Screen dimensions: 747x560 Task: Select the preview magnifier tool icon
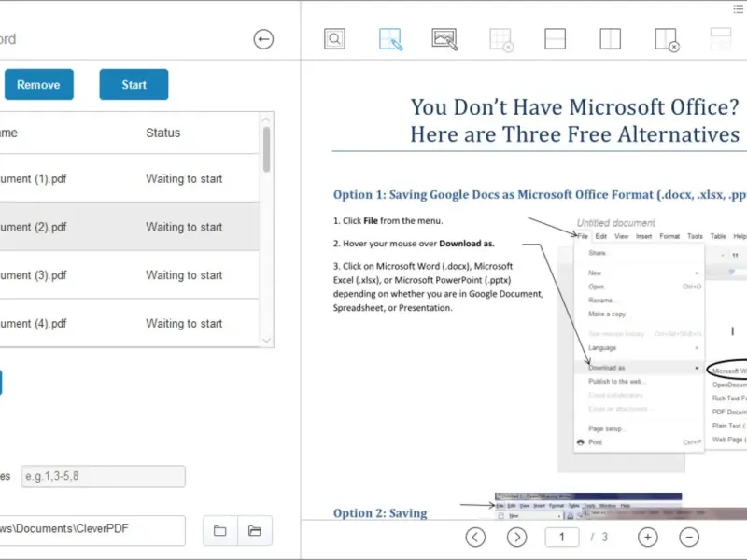pyautogui.click(x=334, y=38)
